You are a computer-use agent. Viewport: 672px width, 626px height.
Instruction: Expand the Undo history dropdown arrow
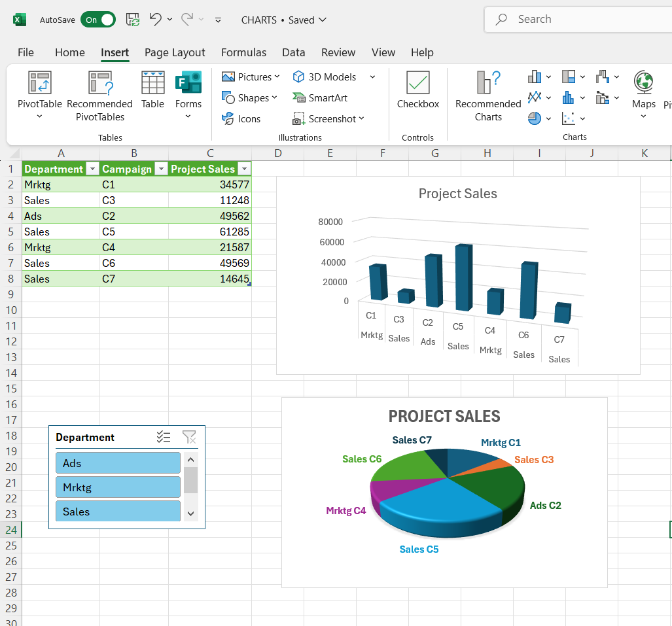point(169,20)
